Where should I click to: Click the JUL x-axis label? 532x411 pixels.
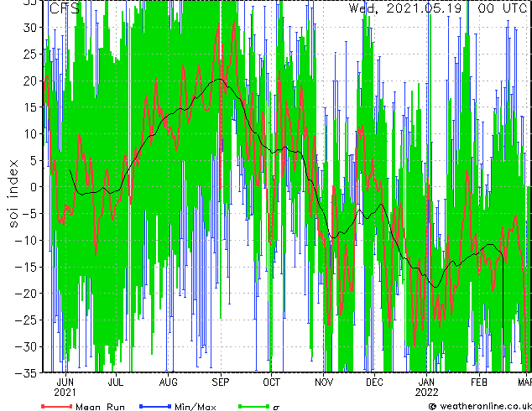(116, 382)
